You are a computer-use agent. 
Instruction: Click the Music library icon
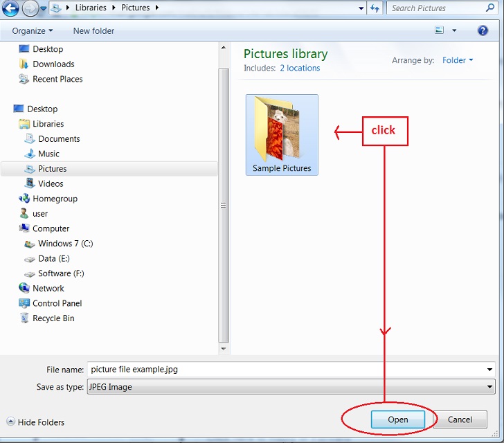[x=30, y=154]
